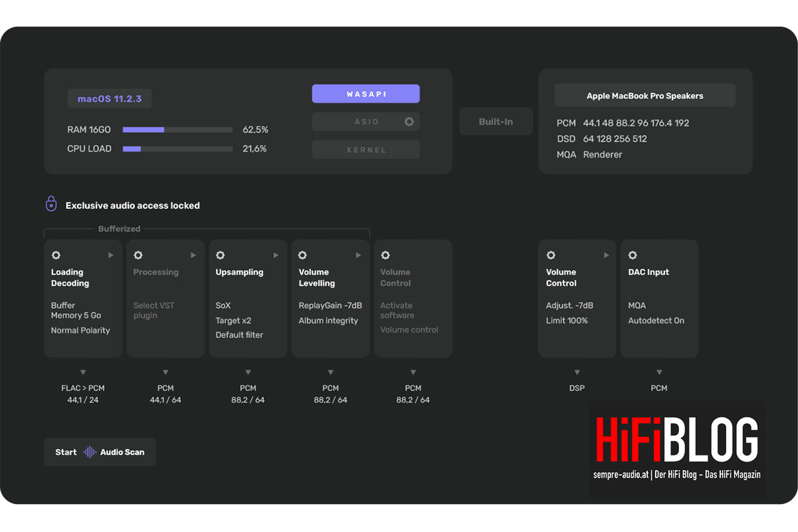This screenshot has height=532, width=798.
Task: Open settings gear on the active Volume Control module
Action: pyautogui.click(x=551, y=255)
